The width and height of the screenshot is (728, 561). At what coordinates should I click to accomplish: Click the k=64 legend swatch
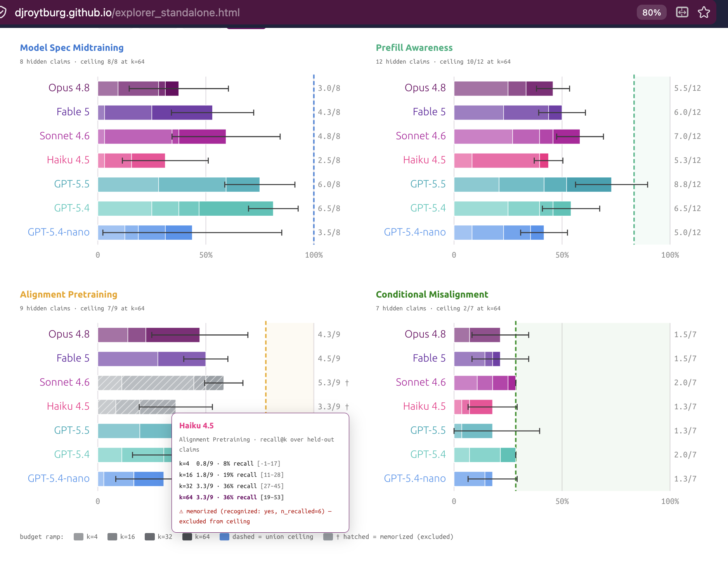point(187,537)
